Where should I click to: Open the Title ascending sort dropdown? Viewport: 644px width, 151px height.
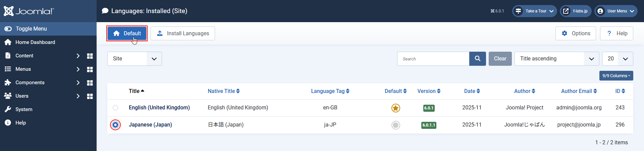pyautogui.click(x=557, y=59)
